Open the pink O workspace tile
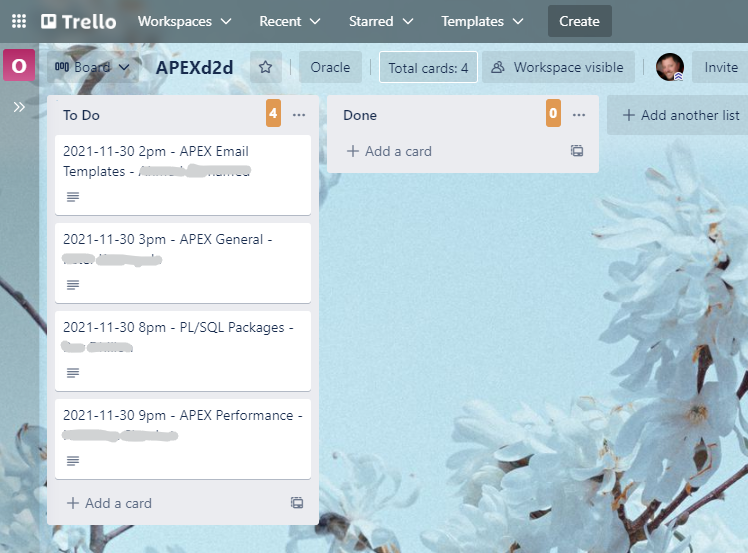Screen dimensions: 748x553 (x=19, y=65)
